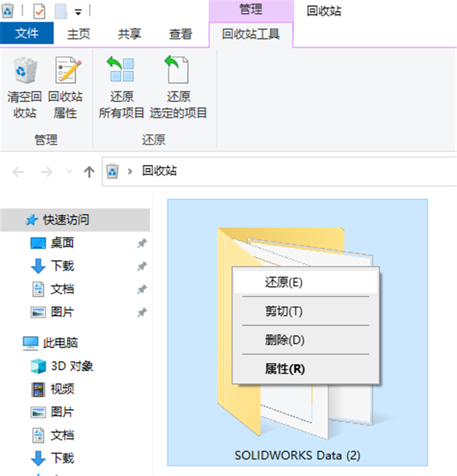457x476 pixels.
Task: Choose Restore (还原(E)) from context menu
Action: tap(306, 282)
